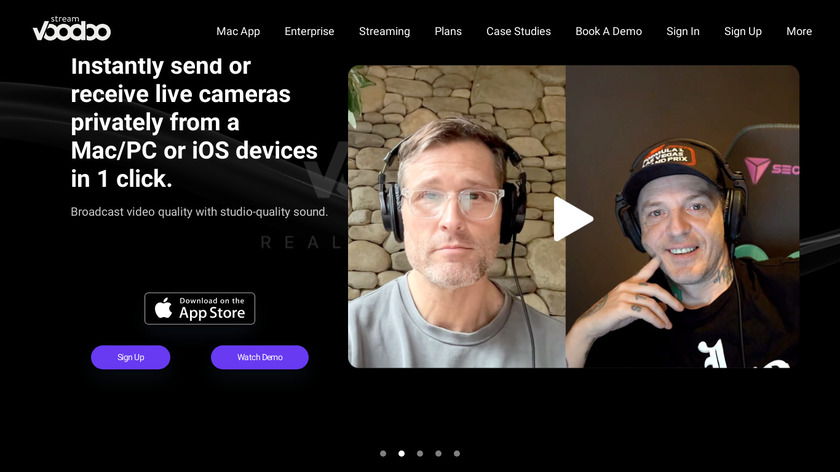Open the Mac App menu item

(x=238, y=32)
